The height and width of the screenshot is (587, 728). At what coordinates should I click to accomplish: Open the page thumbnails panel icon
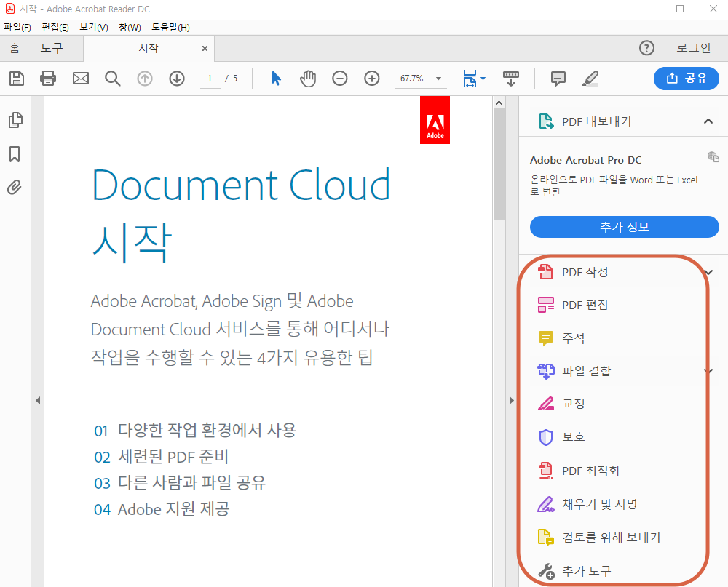point(15,120)
